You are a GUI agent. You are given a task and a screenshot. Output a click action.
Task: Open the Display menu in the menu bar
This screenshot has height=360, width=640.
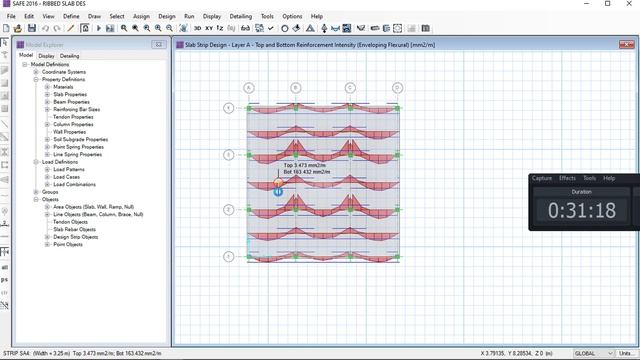[x=212, y=16]
